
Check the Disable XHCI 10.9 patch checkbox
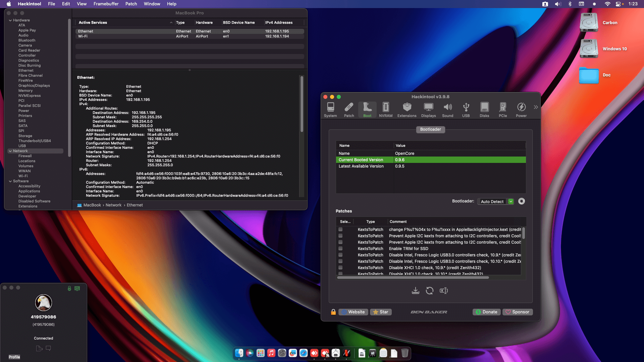[x=340, y=268]
